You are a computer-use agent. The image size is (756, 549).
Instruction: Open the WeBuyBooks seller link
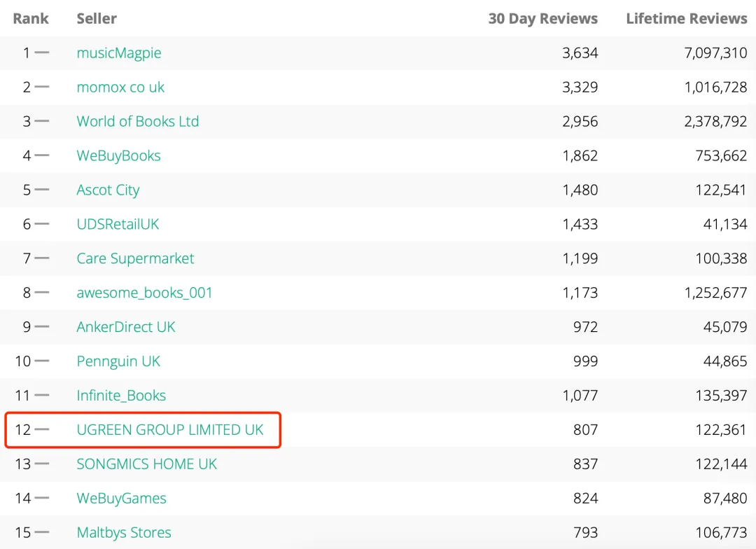pyautogui.click(x=118, y=156)
